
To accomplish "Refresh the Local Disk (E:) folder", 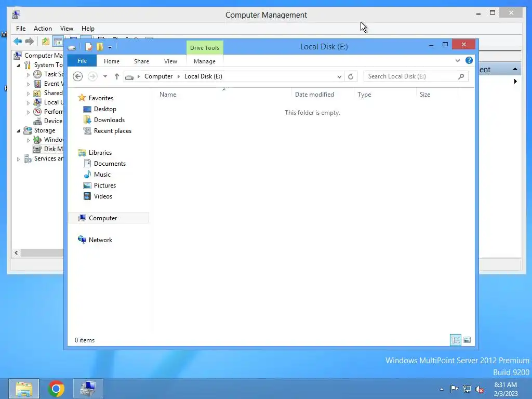I will coord(351,76).
